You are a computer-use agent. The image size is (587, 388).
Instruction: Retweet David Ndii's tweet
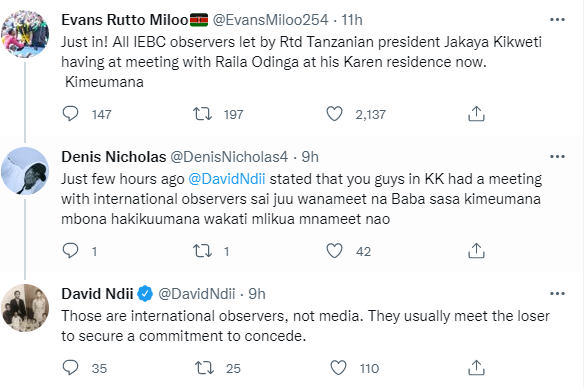pos(204,368)
